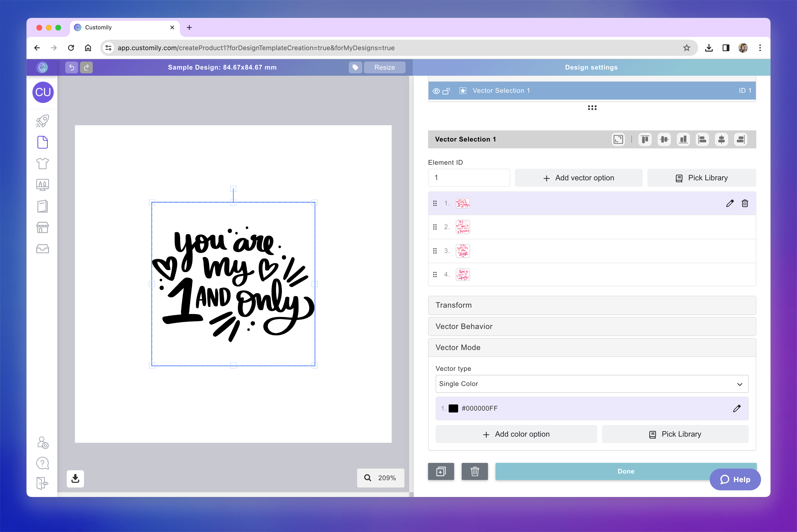Select the Customily browser tab
The image size is (797, 532).
point(125,27)
